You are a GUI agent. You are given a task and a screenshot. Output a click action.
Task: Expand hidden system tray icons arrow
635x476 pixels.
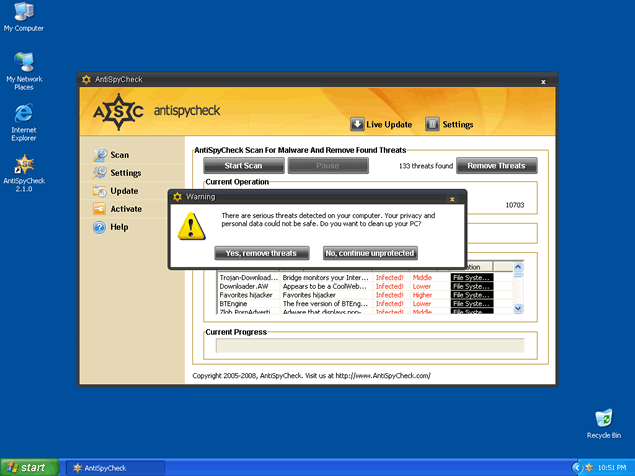pyautogui.click(x=576, y=467)
